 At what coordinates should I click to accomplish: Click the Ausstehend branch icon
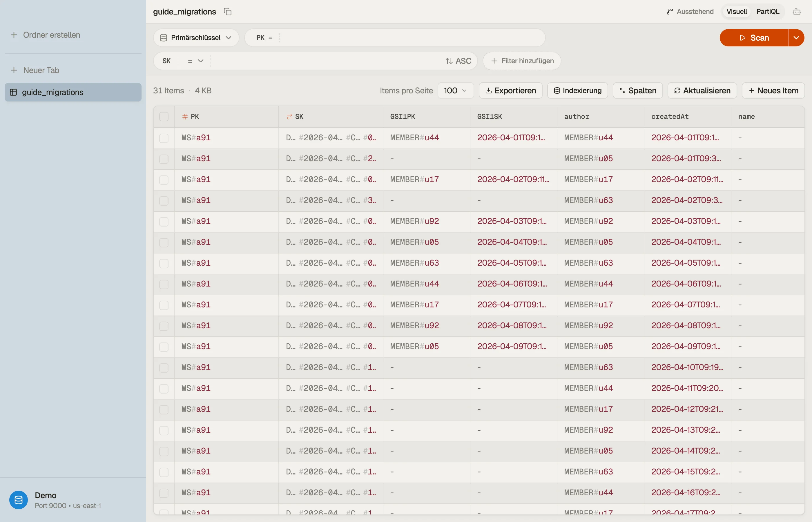point(669,12)
